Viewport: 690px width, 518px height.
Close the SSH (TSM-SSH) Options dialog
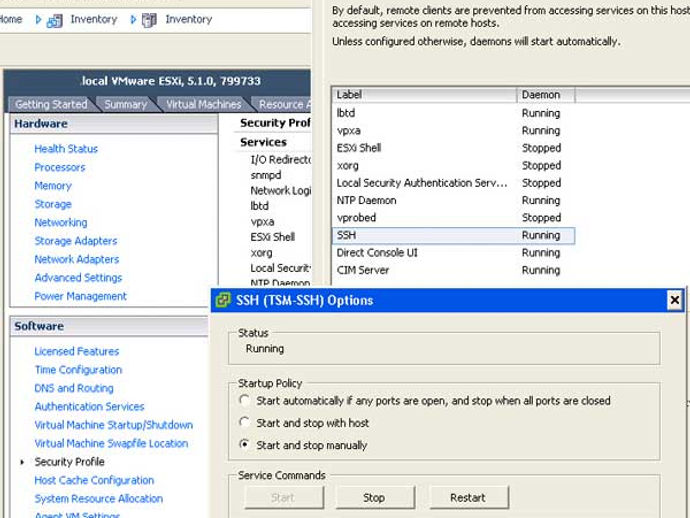point(675,300)
